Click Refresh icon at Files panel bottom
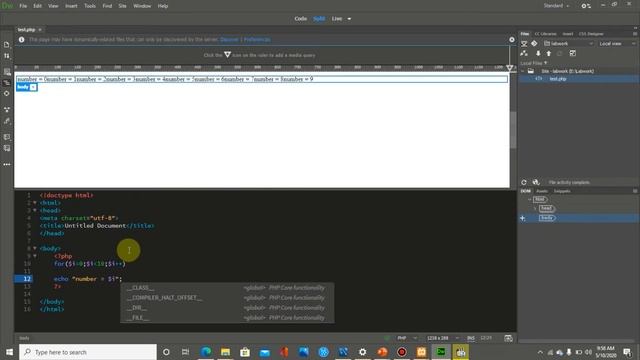 coord(524,182)
